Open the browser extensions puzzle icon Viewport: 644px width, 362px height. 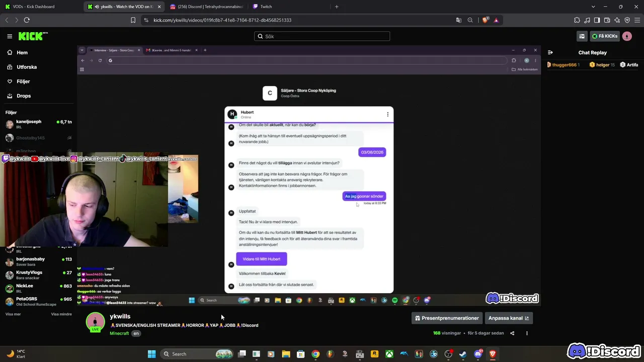pos(577,20)
